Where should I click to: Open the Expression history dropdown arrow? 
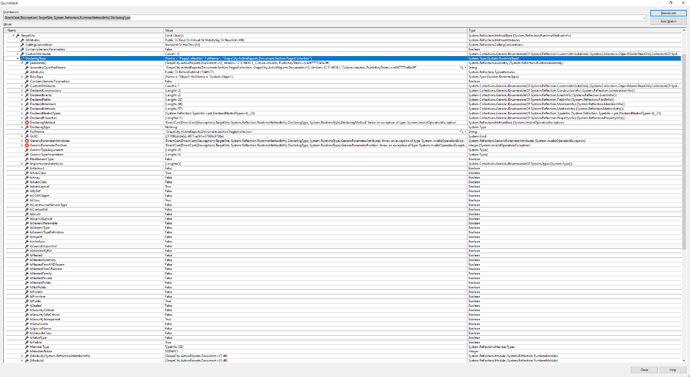pos(645,18)
